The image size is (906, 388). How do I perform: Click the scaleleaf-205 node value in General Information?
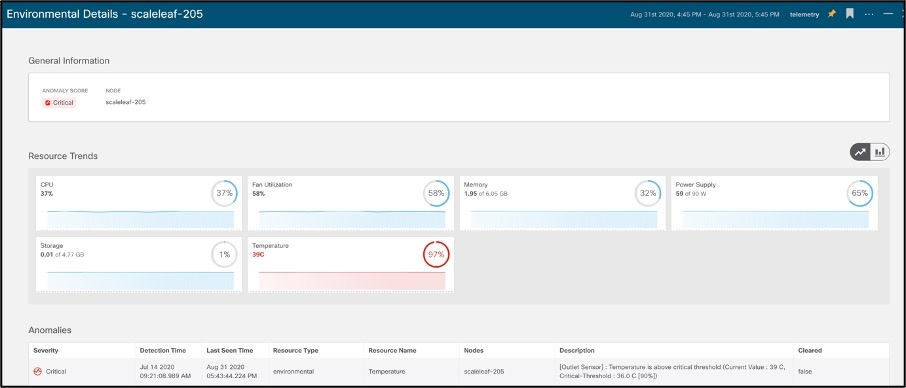(x=126, y=102)
